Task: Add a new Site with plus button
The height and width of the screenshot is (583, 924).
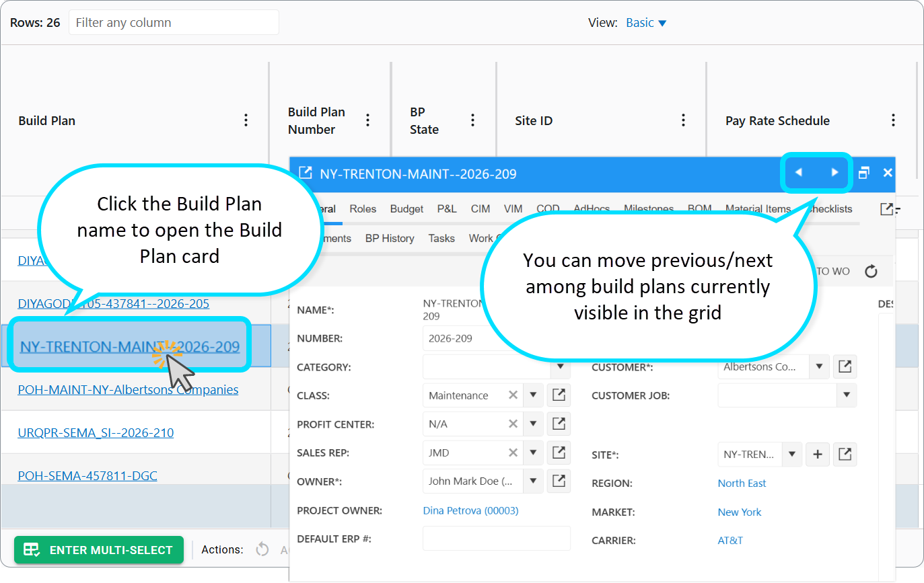Action: tap(817, 455)
